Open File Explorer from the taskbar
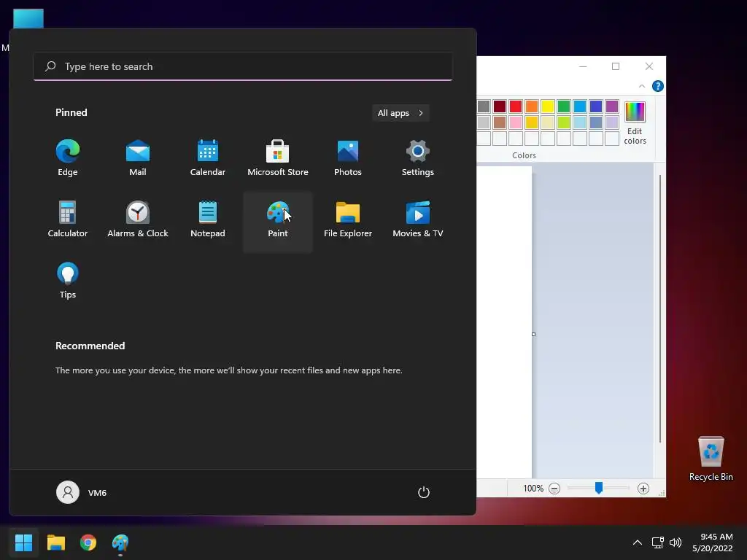This screenshot has width=747, height=560. pyautogui.click(x=55, y=542)
